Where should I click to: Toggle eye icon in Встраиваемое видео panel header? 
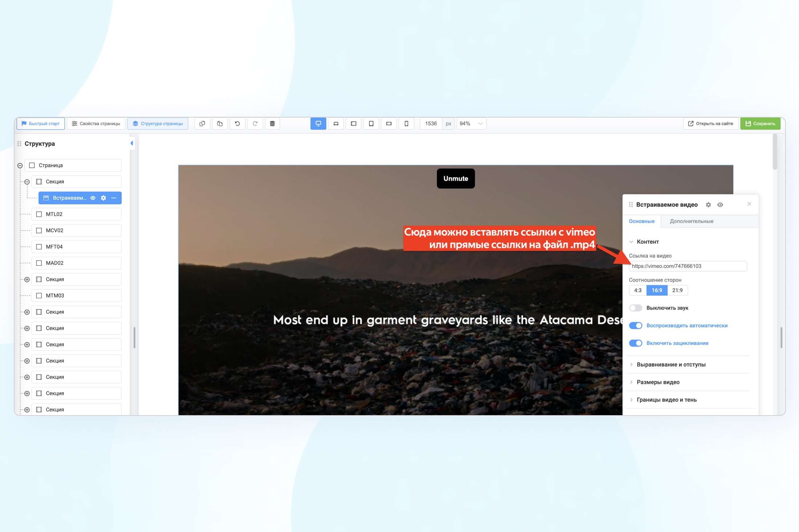(x=720, y=205)
